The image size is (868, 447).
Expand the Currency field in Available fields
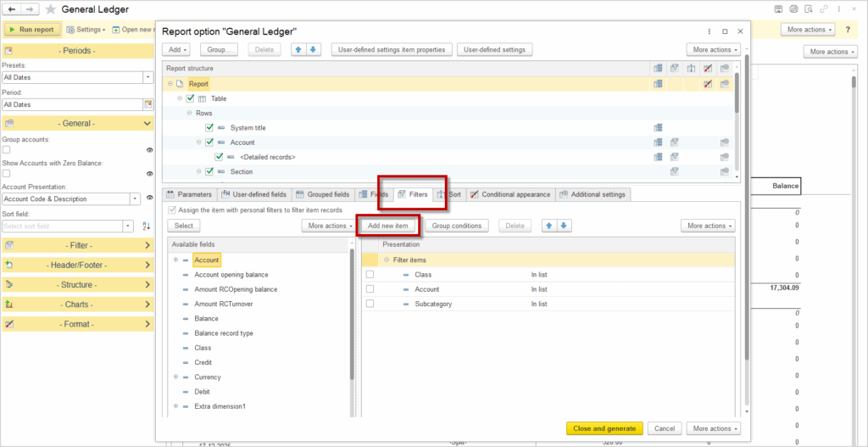(175, 377)
